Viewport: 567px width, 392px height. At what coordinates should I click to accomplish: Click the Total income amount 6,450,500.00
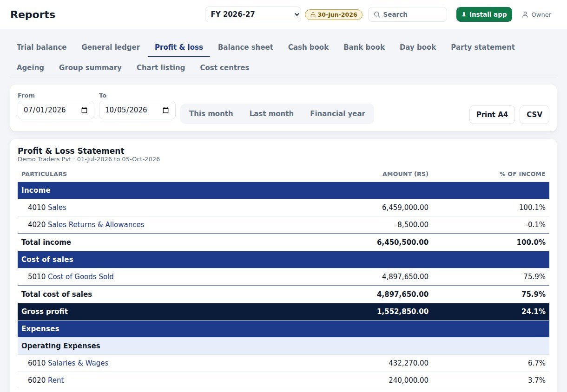(x=403, y=242)
